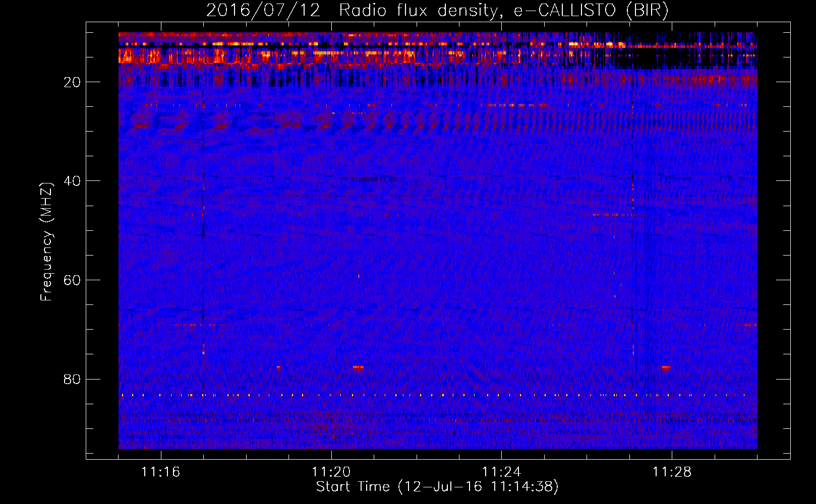Image resolution: width=816 pixels, height=504 pixels.
Task: Click the 80 frequency tick label
Action: coord(72,379)
